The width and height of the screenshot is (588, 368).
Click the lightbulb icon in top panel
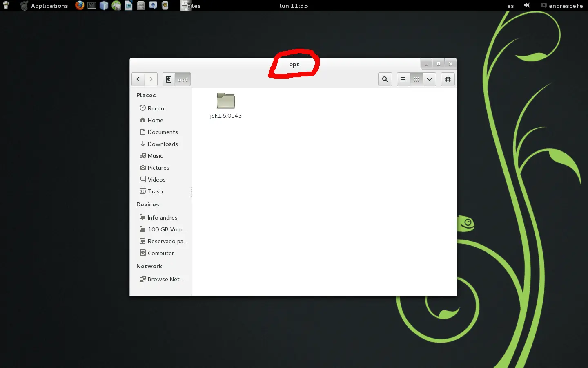coord(6,5)
